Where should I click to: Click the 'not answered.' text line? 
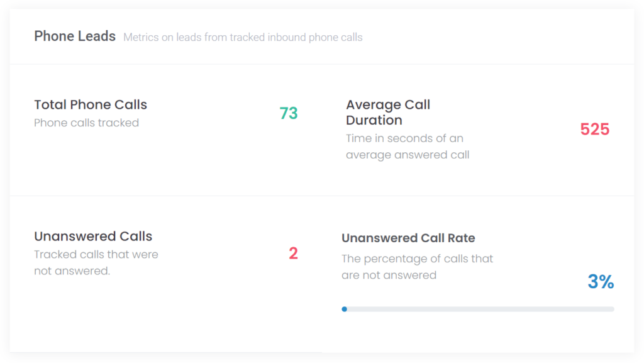tap(72, 271)
